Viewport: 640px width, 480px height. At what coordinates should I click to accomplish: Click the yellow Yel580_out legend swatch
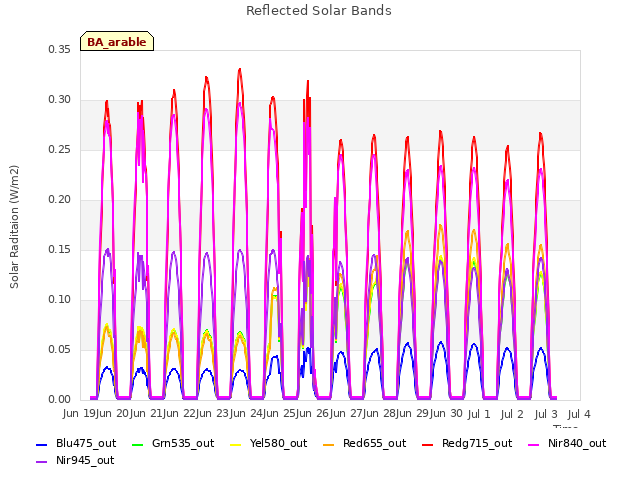coord(236,444)
